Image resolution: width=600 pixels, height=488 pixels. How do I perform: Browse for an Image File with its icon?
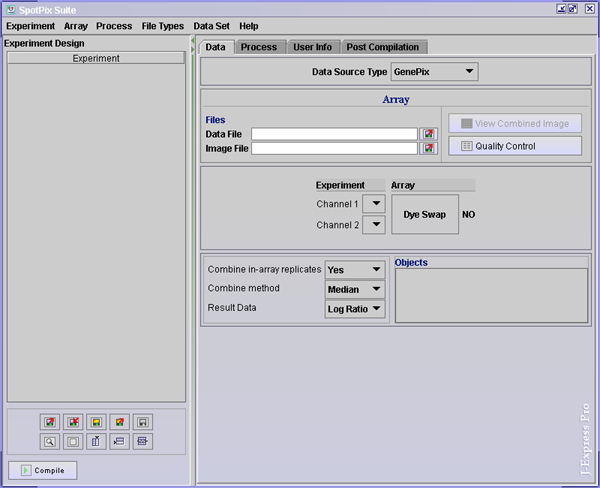tap(429, 148)
